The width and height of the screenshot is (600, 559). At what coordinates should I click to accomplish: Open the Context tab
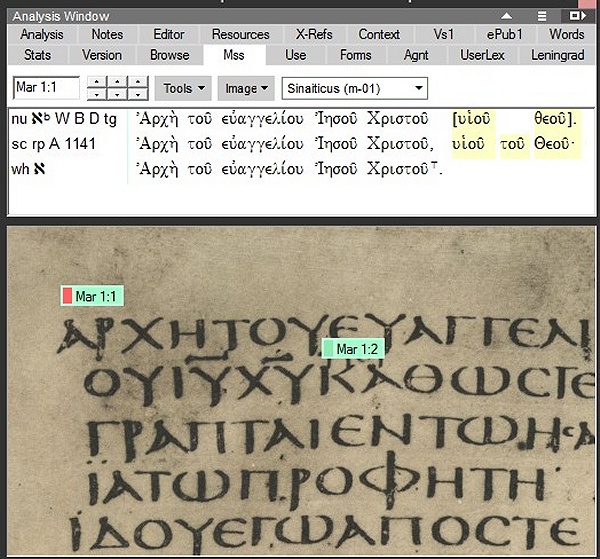[379, 34]
